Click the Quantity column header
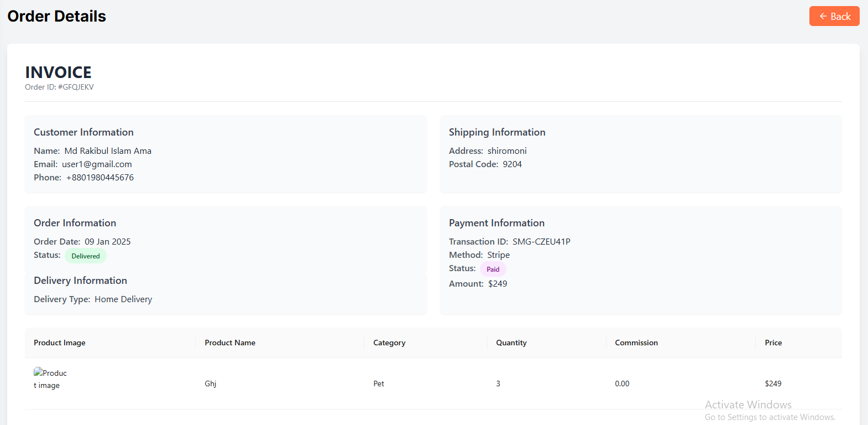Screen dimensions: 868x425 511,343
